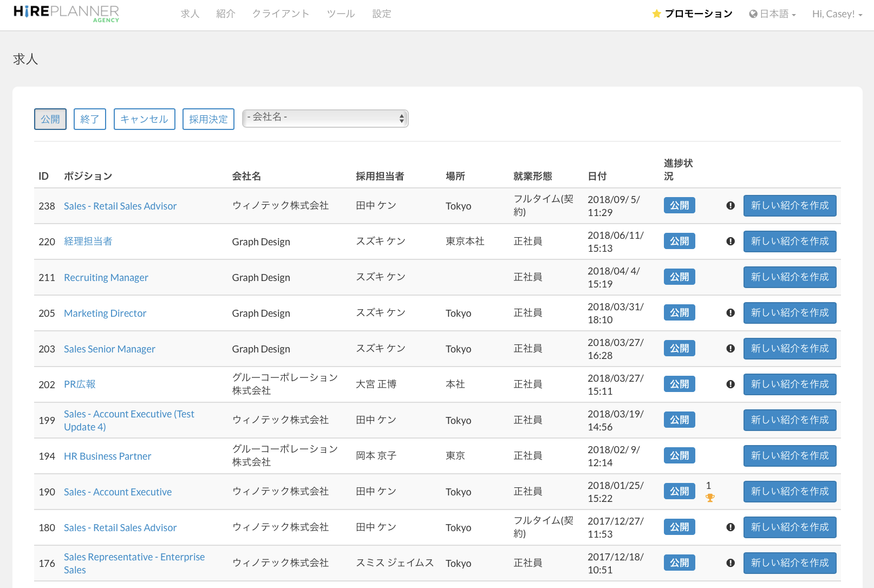Click the exclamation icon for job 180
The height and width of the screenshot is (588, 874).
[x=730, y=527]
